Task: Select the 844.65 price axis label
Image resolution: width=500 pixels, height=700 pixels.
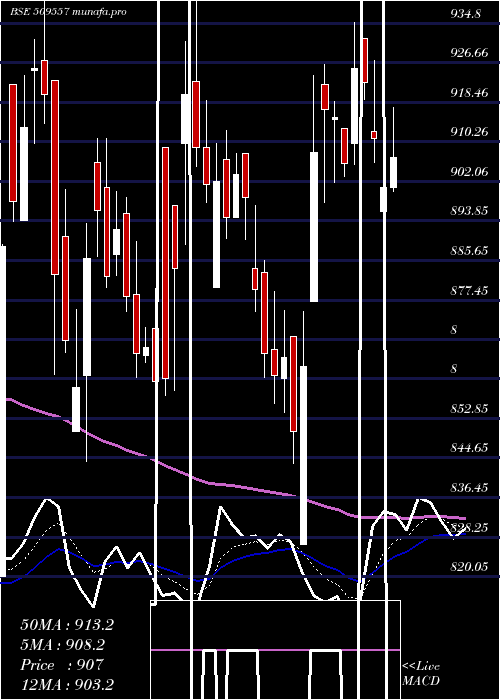Action: pos(469,447)
